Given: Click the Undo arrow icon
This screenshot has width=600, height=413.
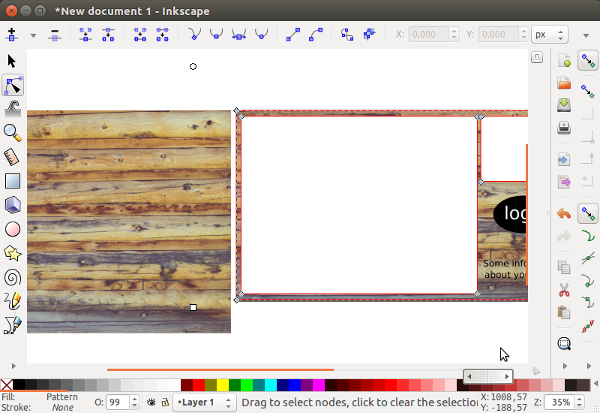Looking at the screenshot, I should coord(564,214).
